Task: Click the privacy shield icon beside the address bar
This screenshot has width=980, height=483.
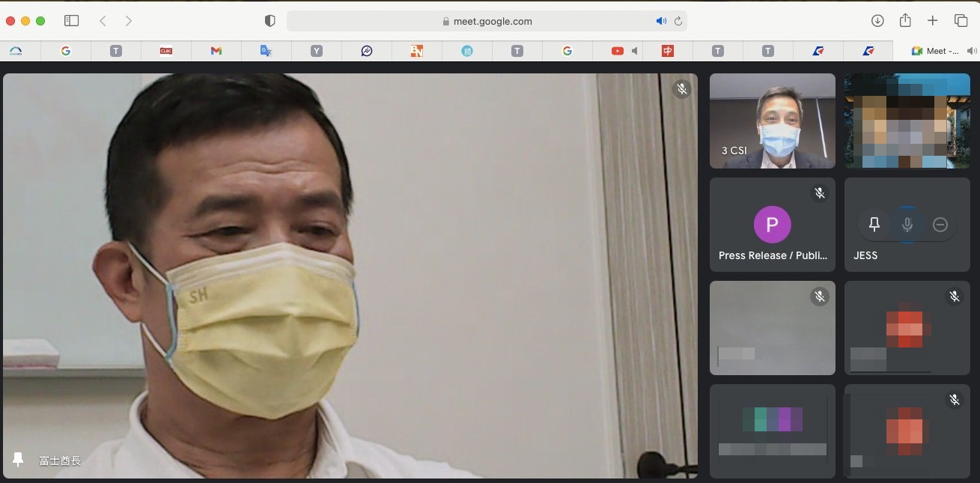Action: pyautogui.click(x=270, y=20)
